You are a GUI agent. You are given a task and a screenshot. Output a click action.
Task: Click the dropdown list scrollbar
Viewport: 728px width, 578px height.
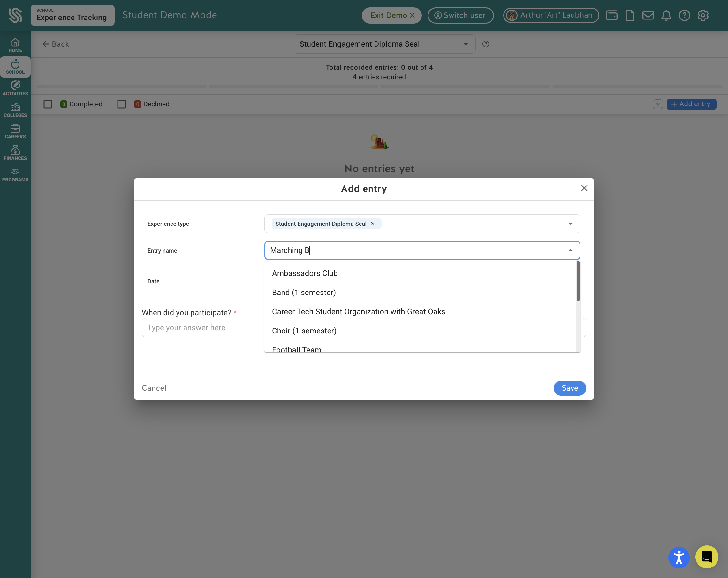coord(578,281)
